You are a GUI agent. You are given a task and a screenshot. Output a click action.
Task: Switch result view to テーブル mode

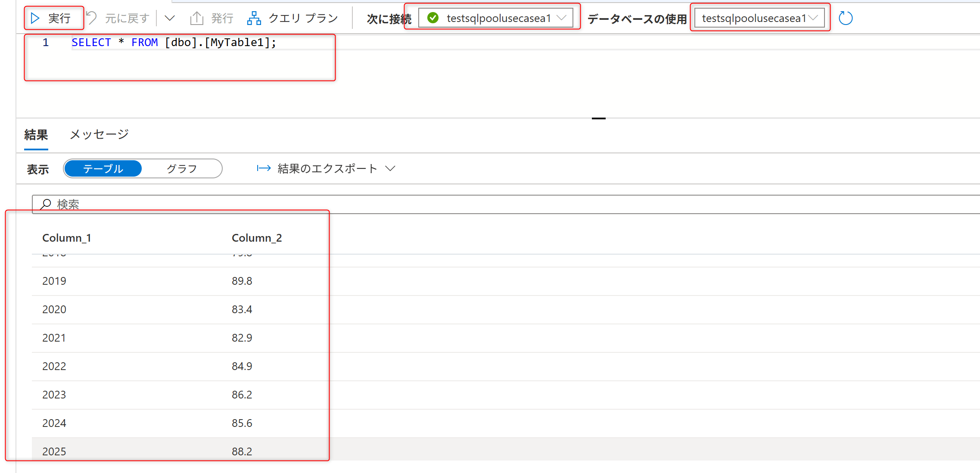pos(103,168)
